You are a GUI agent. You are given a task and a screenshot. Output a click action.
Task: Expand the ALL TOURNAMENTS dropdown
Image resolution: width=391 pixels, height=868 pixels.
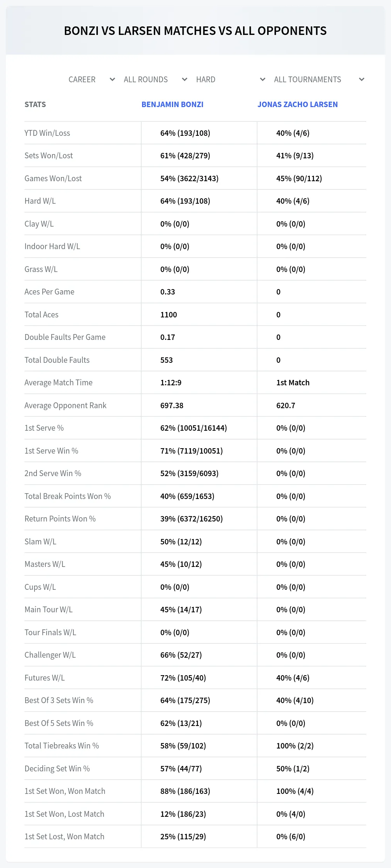[319, 80]
